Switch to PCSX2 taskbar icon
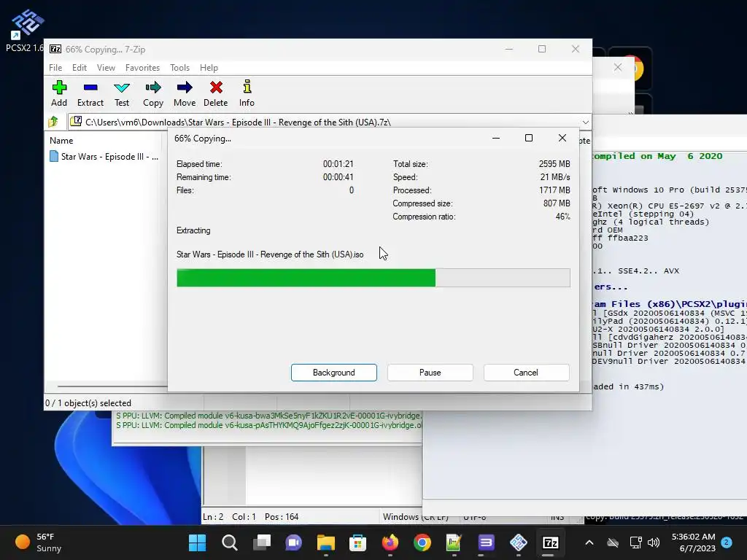Image resolution: width=747 pixels, height=560 pixels. click(x=519, y=542)
